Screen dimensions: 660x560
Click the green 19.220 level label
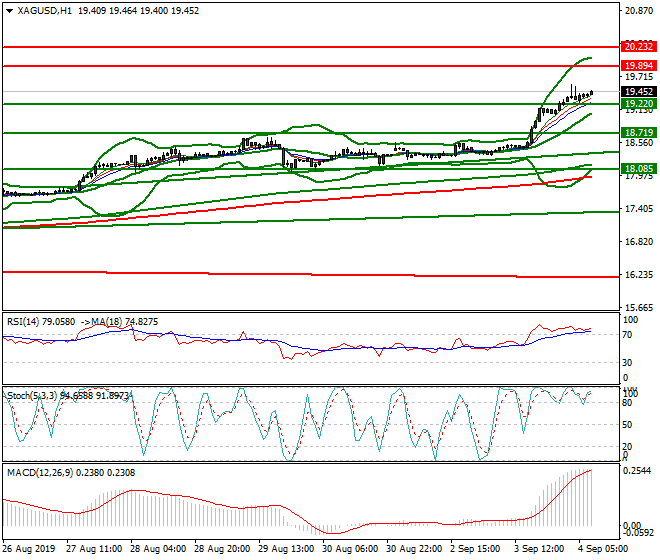[639, 104]
